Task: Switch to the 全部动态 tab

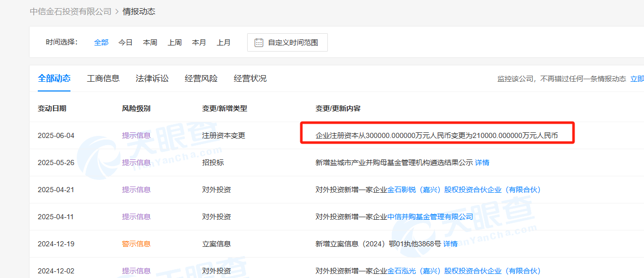Action: click(x=54, y=78)
